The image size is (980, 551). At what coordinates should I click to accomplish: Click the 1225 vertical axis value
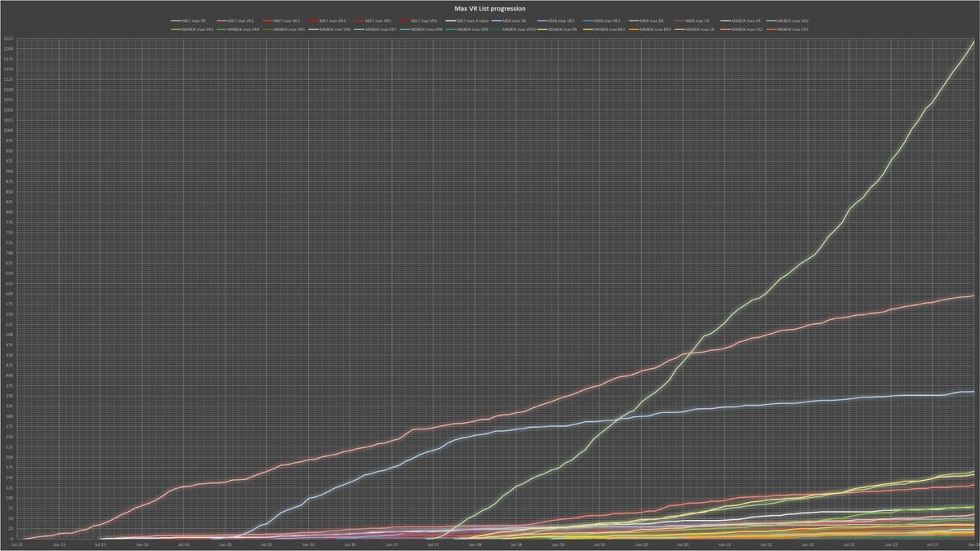(7, 38)
